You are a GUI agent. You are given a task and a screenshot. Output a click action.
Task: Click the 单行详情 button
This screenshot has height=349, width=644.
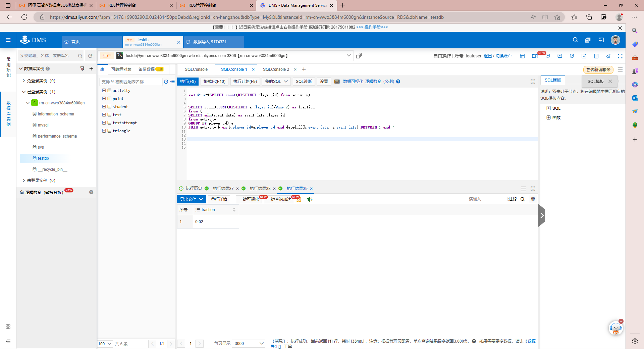219,199
